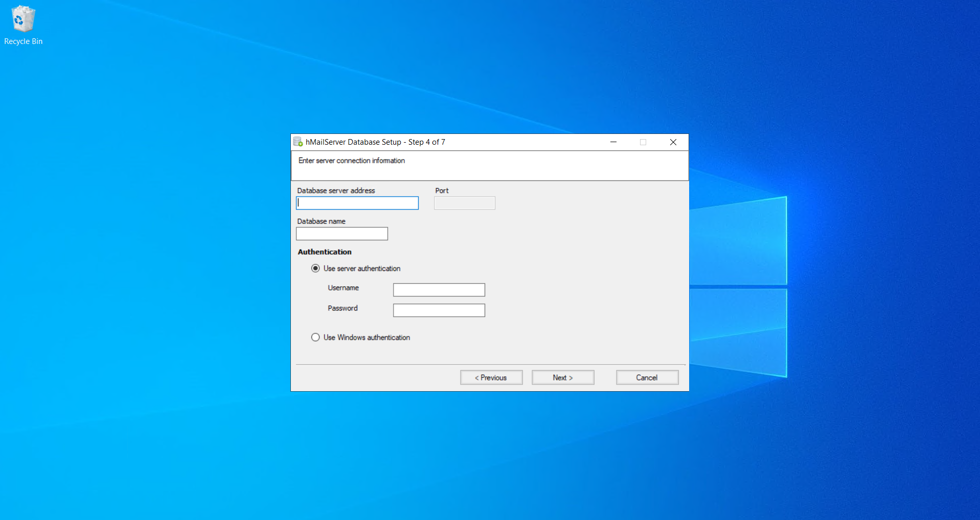Focus the Database name field
The height and width of the screenshot is (520, 980).
(342, 234)
